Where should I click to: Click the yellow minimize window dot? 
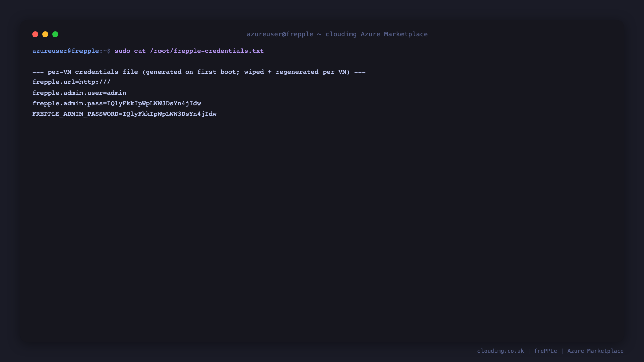pyautogui.click(x=45, y=34)
